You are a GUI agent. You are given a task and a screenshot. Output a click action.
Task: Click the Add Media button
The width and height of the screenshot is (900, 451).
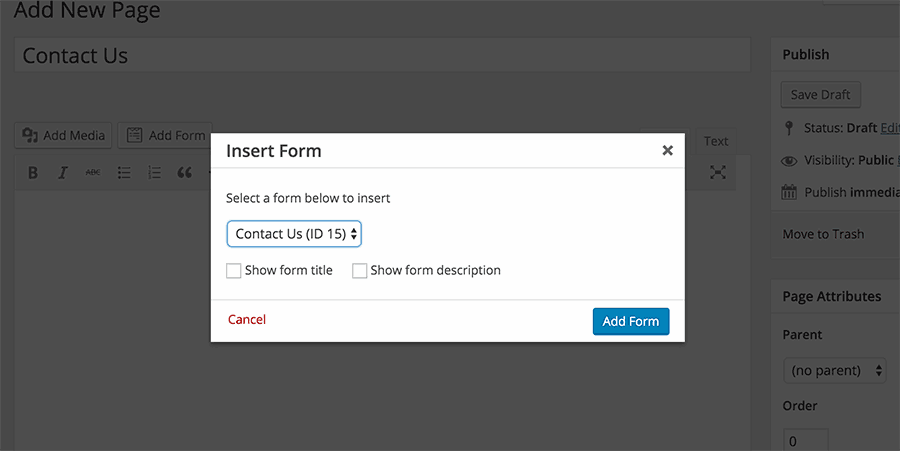coord(63,135)
